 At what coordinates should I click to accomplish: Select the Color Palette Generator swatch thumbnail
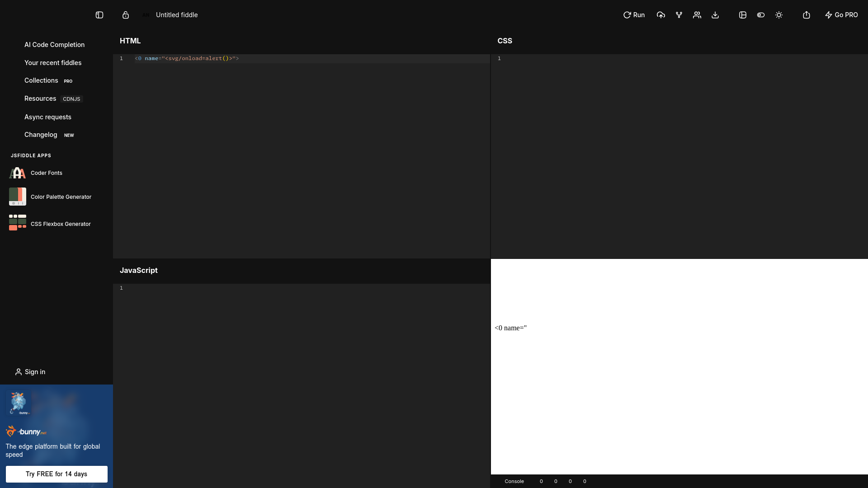point(17,197)
